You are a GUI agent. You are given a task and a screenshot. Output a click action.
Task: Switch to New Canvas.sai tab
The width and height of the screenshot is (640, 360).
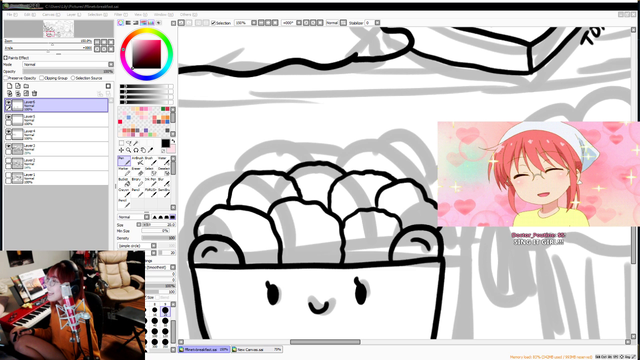(x=257, y=350)
